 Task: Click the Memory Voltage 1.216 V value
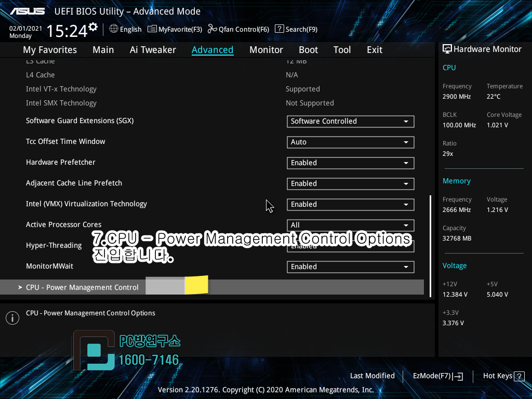click(x=497, y=210)
